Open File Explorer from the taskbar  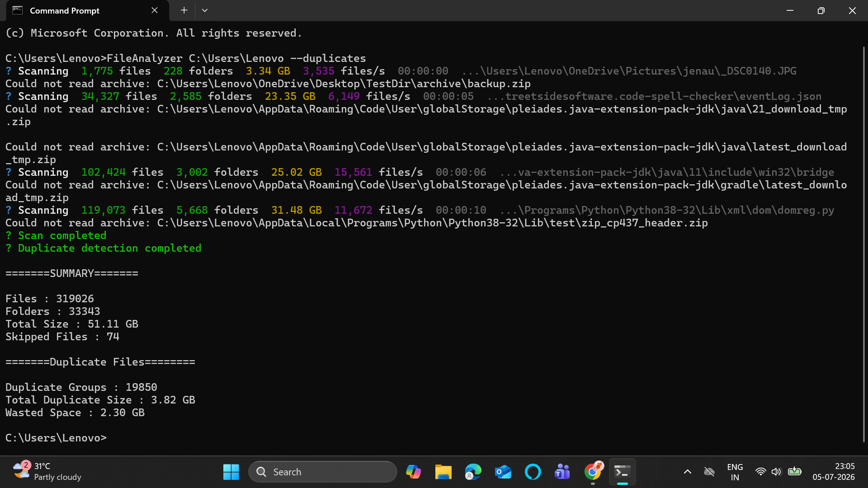tap(443, 472)
